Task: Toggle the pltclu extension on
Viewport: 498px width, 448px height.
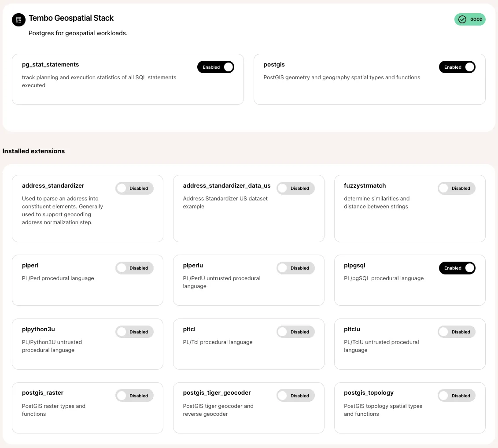Action: (457, 332)
